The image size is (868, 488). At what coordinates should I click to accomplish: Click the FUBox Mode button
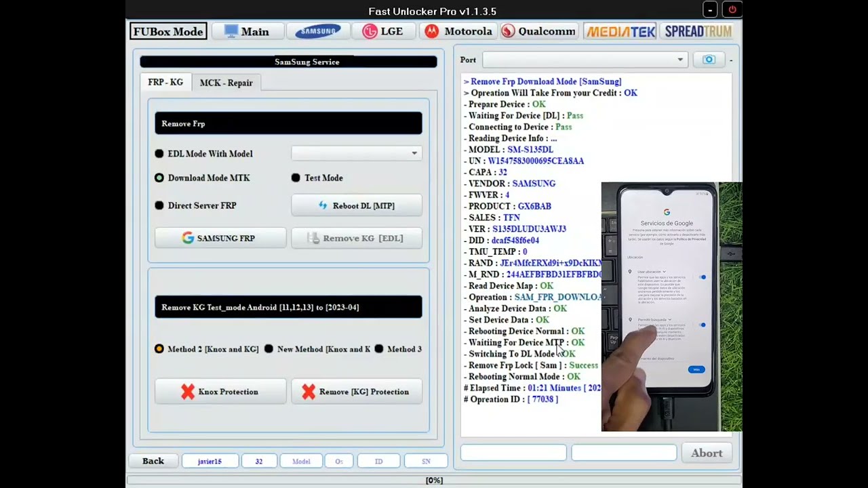point(168,31)
